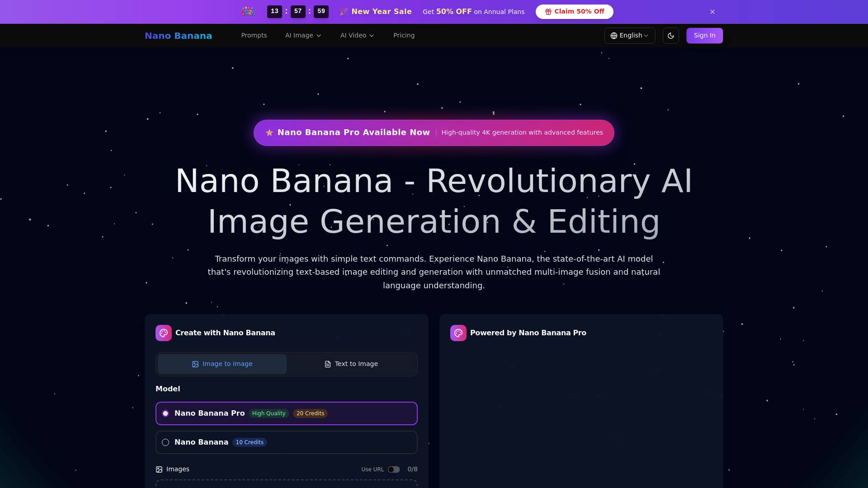This screenshot has width=868, height=488.
Task: Expand the AI Video menu
Action: click(x=357, y=35)
